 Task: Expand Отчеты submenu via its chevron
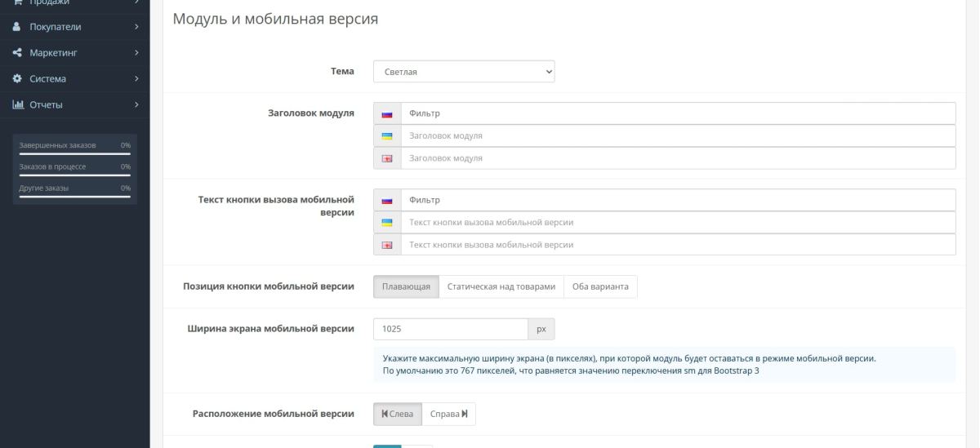137,104
